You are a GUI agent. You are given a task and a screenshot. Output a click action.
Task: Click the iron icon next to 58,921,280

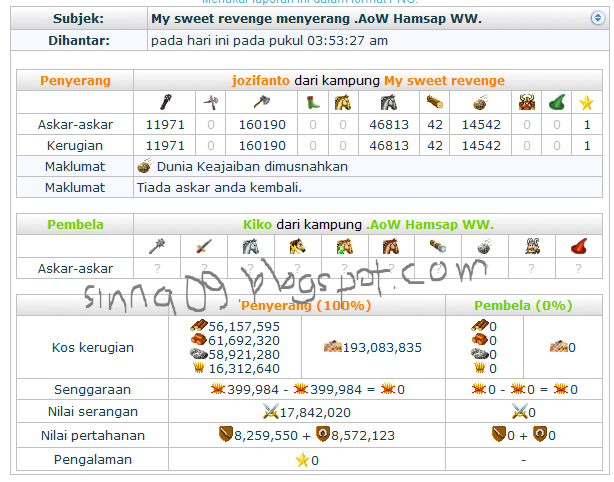coord(199,354)
